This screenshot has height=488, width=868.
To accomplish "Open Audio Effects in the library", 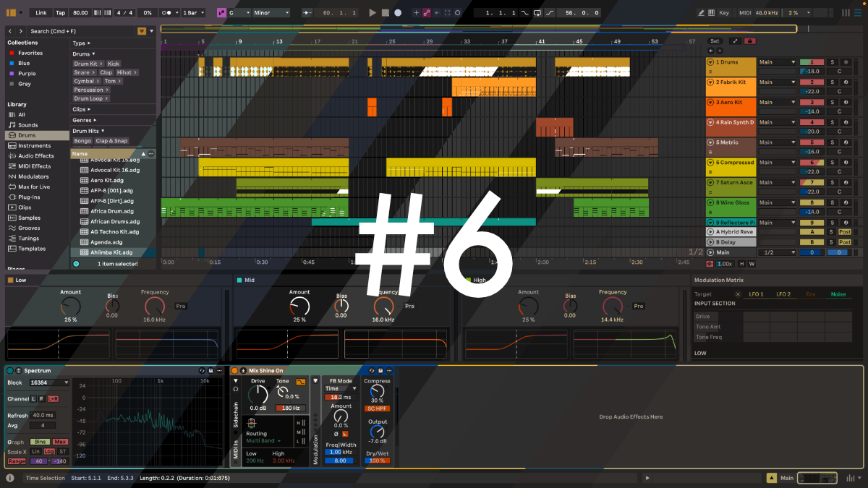I will (x=35, y=155).
